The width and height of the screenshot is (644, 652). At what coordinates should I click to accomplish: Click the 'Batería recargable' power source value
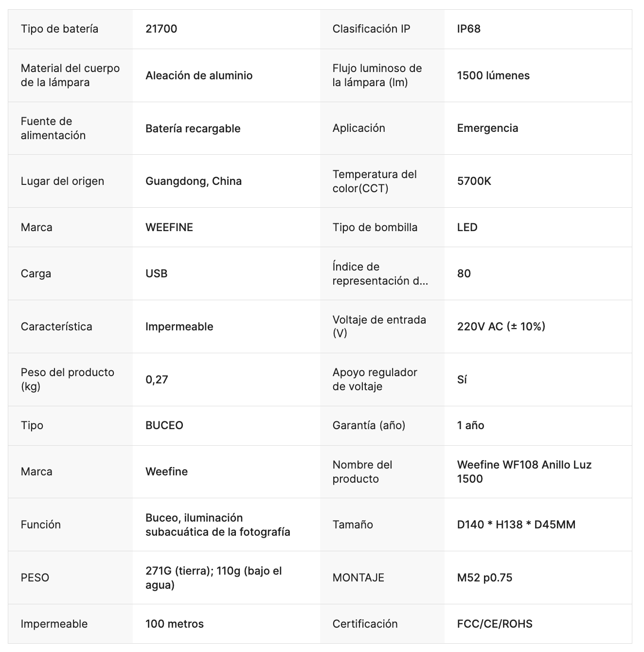click(x=193, y=128)
